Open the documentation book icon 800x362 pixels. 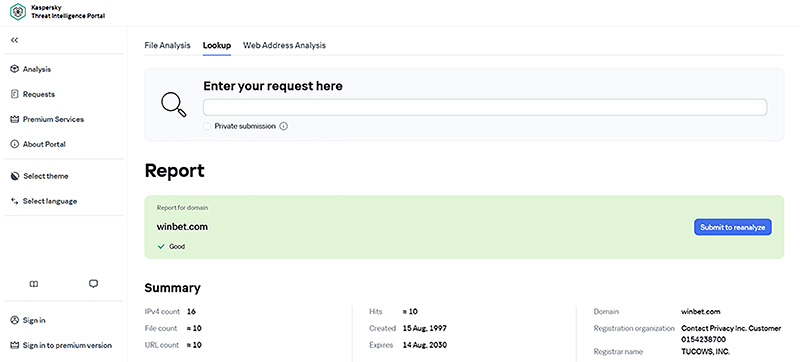point(34,284)
